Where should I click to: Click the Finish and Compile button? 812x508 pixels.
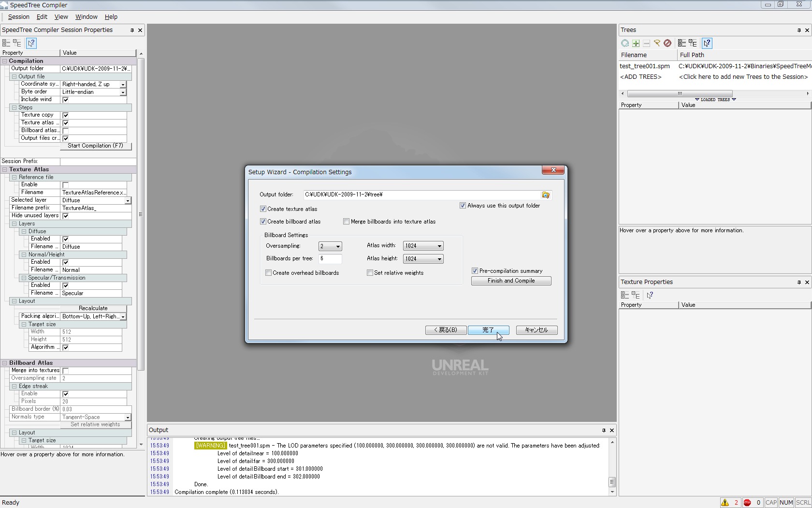pos(511,281)
